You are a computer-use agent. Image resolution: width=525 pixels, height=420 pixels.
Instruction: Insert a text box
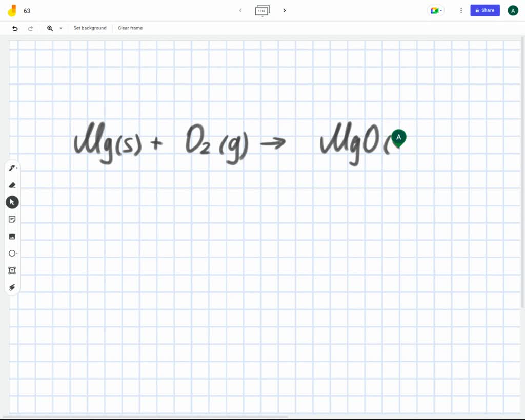point(12,270)
